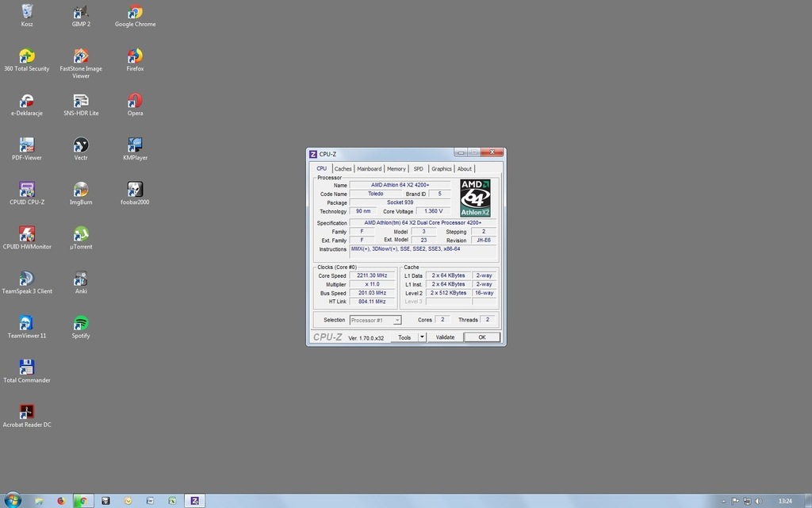Show the About tab
812x508 pixels.
coord(465,169)
